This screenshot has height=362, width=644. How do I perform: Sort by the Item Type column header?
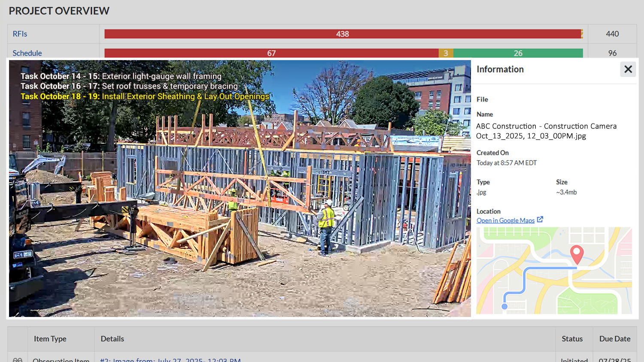[50, 339]
